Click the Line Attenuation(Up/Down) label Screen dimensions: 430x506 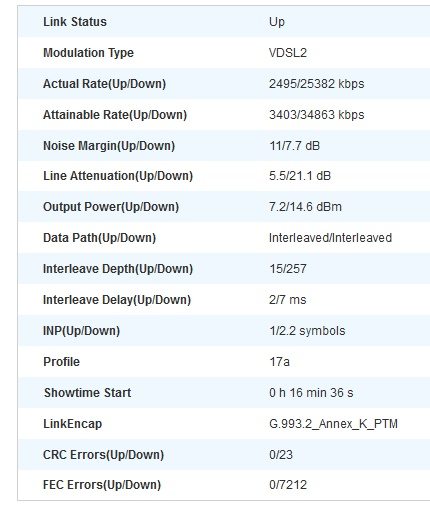(x=118, y=176)
